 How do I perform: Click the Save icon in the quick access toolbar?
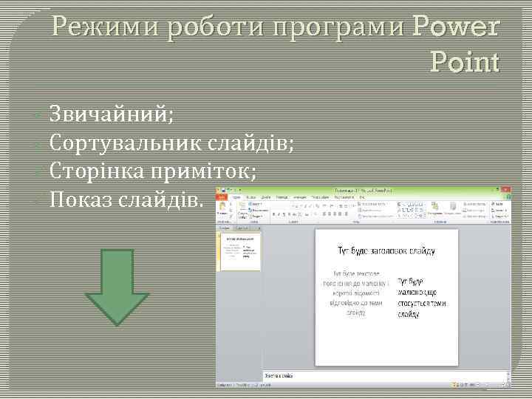pos(224,191)
